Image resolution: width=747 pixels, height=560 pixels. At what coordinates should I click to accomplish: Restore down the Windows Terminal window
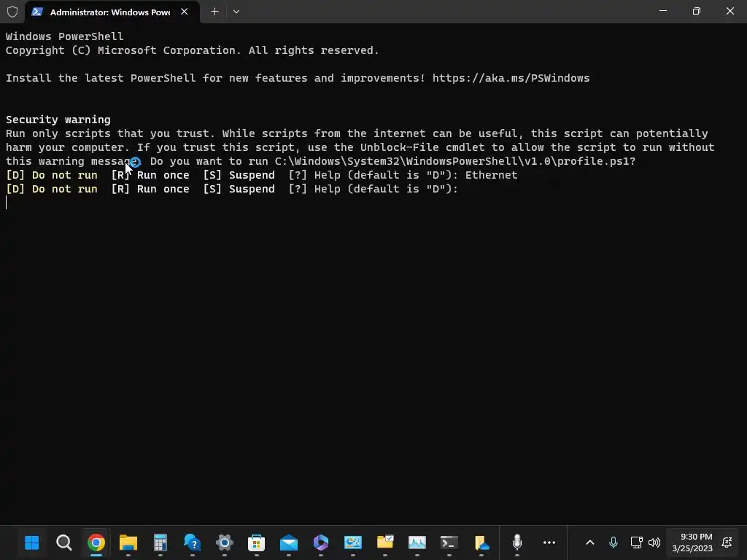(x=697, y=11)
